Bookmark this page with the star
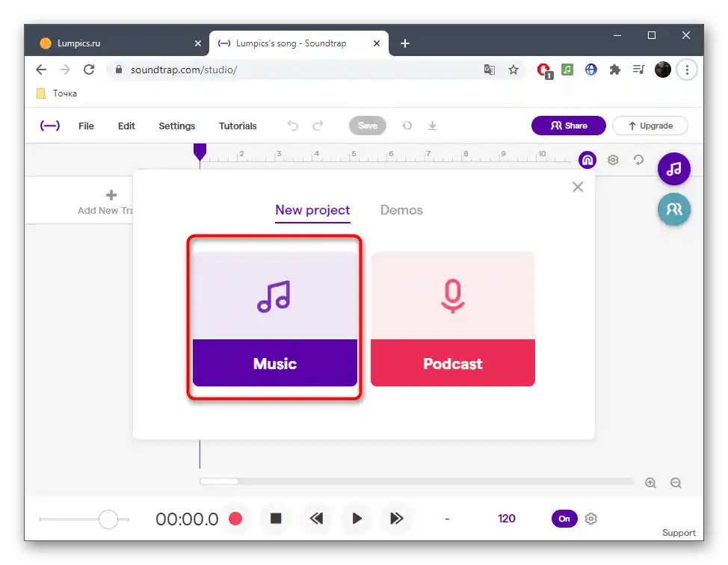Image resolution: width=728 pixels, height=565 pixels. tap(513, 70)
